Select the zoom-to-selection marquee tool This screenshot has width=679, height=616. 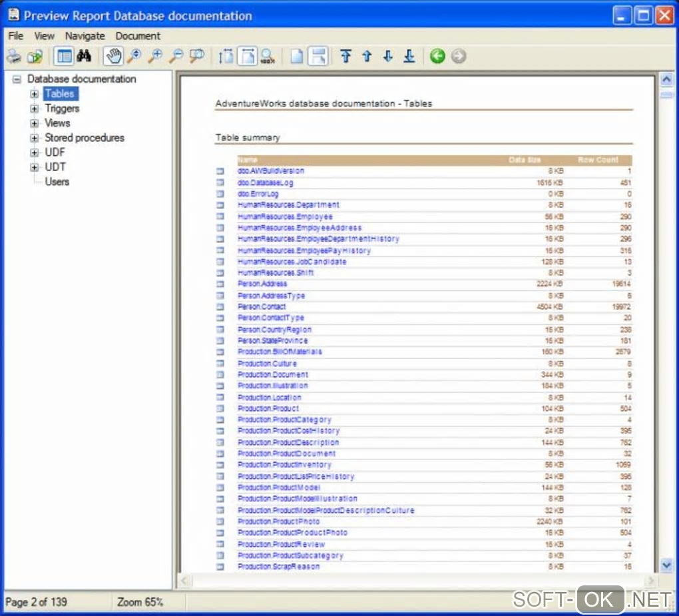(197, 57)
